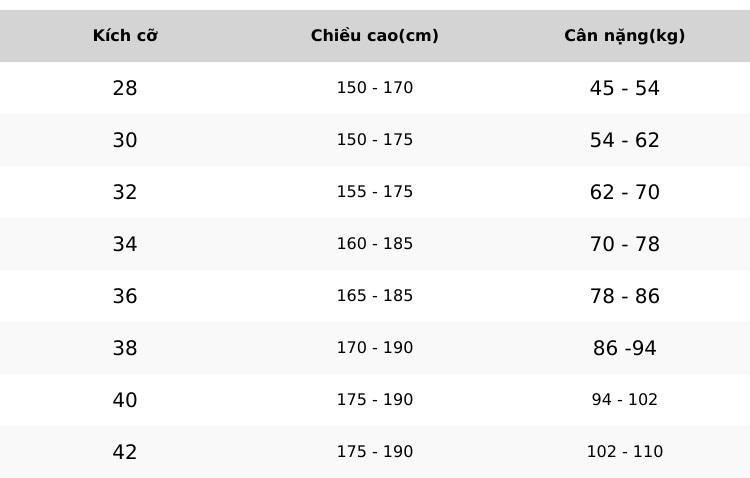Select size 34 cell

pyautogui.click(x=125, y=244)
